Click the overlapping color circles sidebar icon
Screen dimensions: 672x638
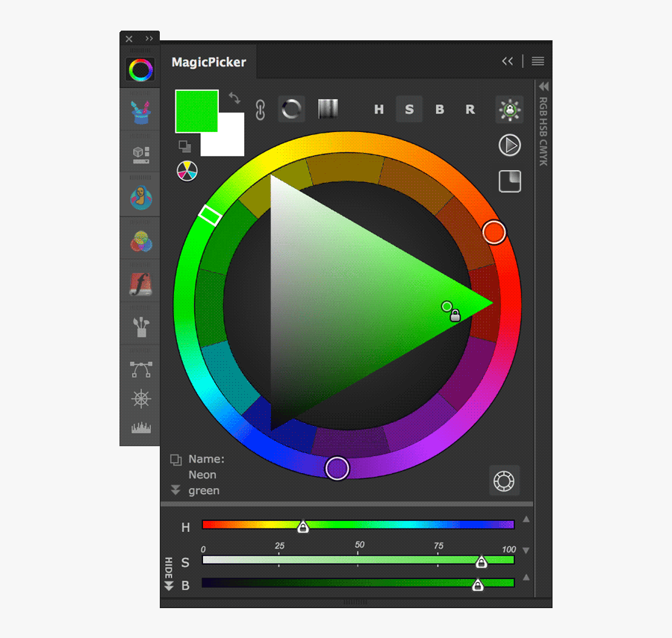(140, 239)
